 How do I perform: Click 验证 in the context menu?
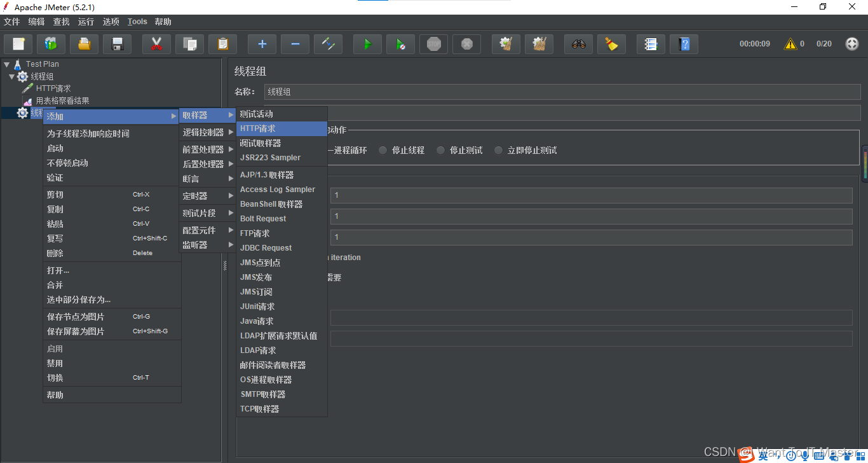112,177
